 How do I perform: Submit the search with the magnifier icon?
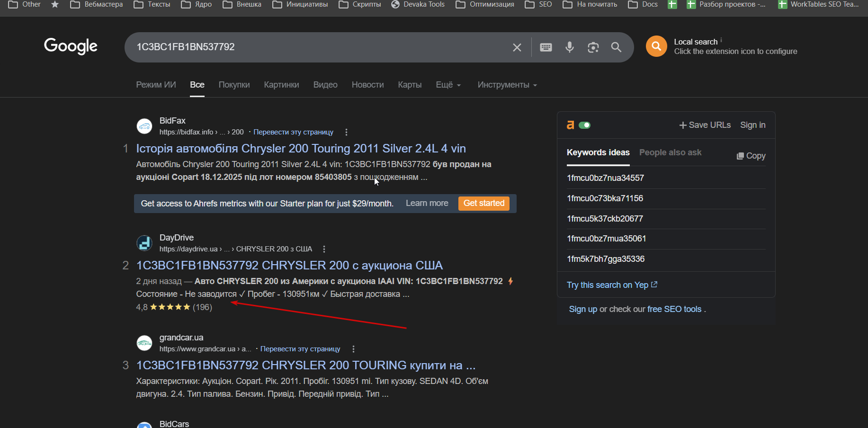coord(616,47)
